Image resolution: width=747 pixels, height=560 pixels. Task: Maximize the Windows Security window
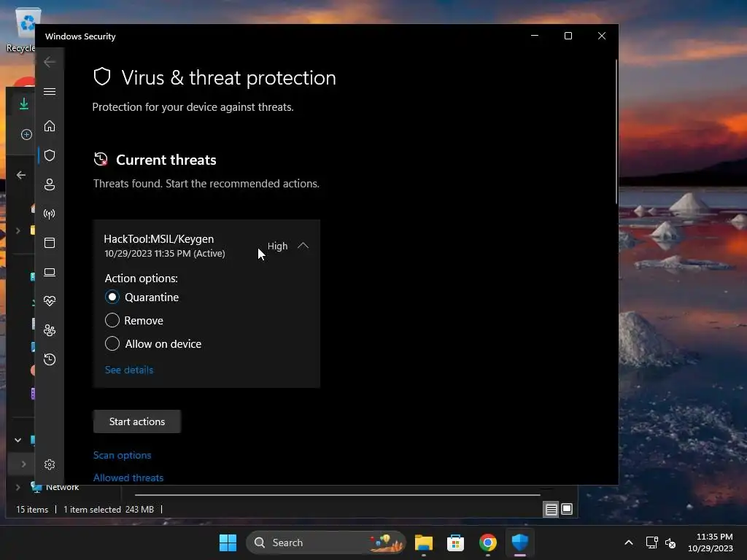click(568, 36)
